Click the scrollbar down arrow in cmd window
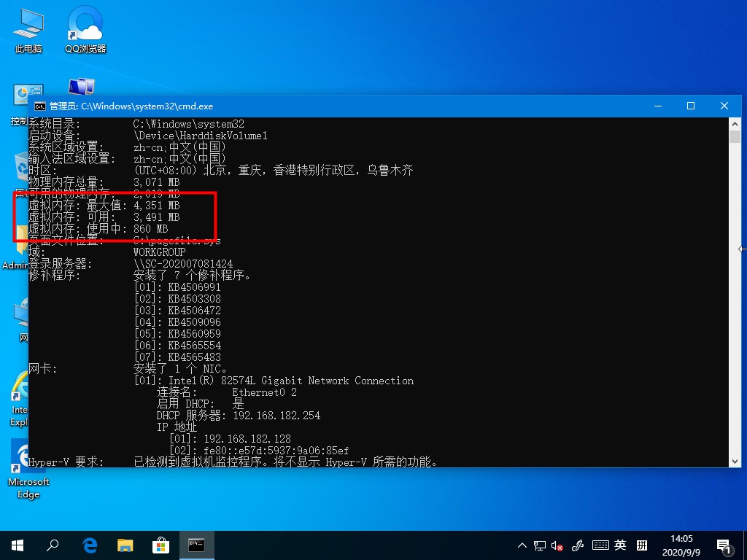 pos(735,461)
